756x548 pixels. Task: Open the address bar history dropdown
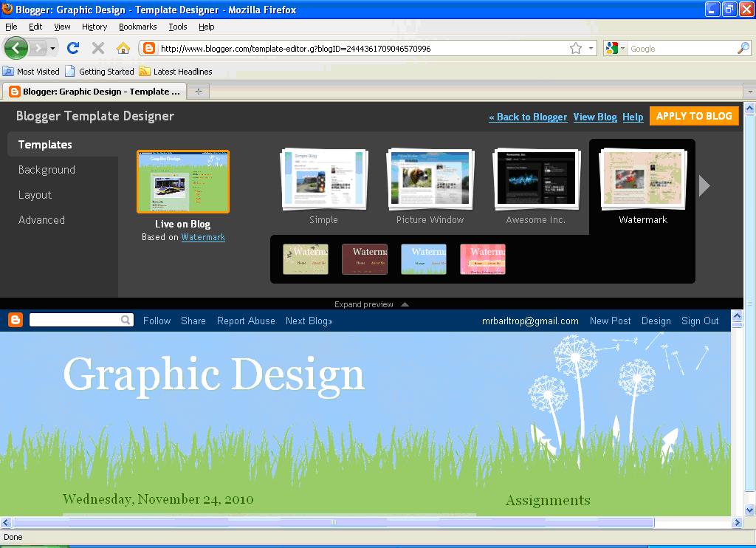591,48
